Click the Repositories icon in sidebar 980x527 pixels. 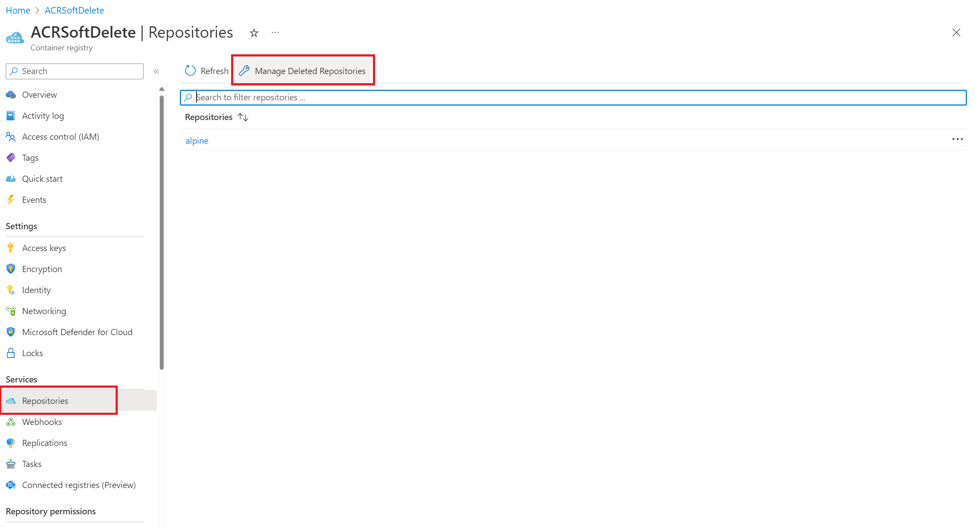click(x=11, y=400)
